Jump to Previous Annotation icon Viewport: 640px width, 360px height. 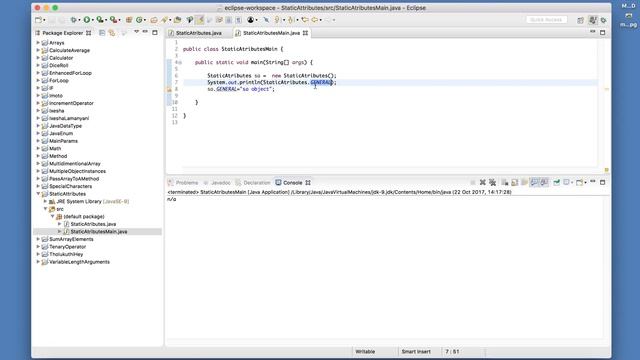pyautogui.click(x=291, y=20)
